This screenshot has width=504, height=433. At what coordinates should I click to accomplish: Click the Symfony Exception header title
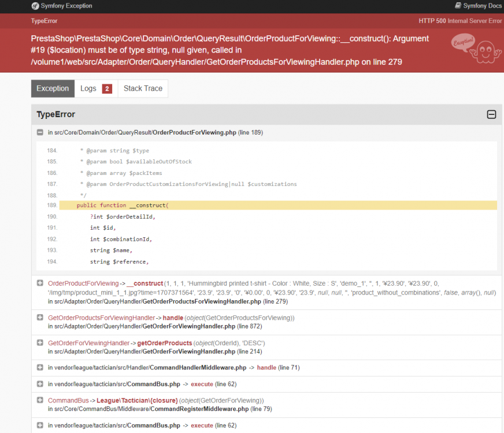click(x=66, y=6)
